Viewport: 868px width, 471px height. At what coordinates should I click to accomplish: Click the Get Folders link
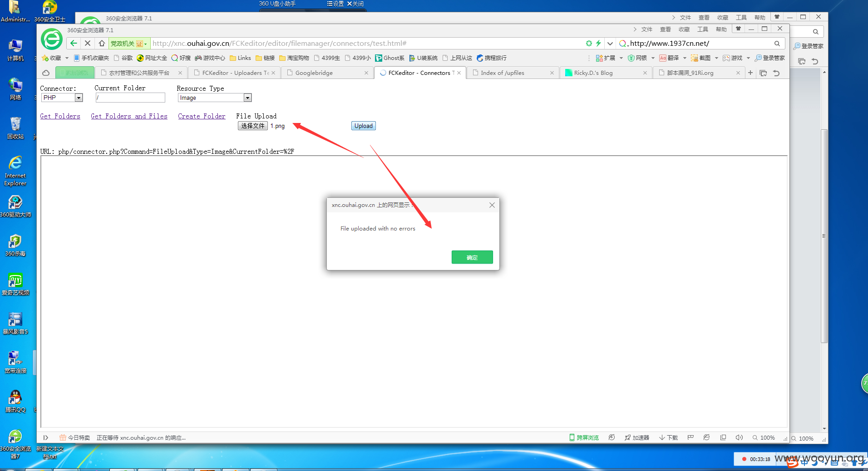tap(60, 116)
